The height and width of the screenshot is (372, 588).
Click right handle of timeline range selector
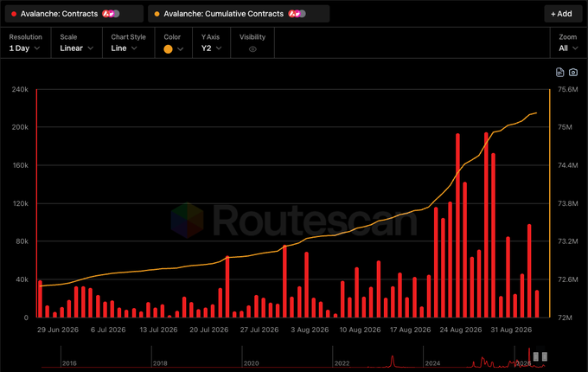545,356
